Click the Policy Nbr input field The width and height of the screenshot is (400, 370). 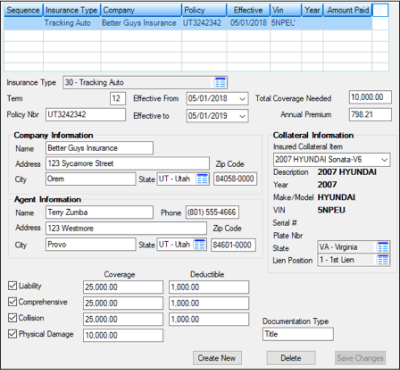(x=86, y=115)
